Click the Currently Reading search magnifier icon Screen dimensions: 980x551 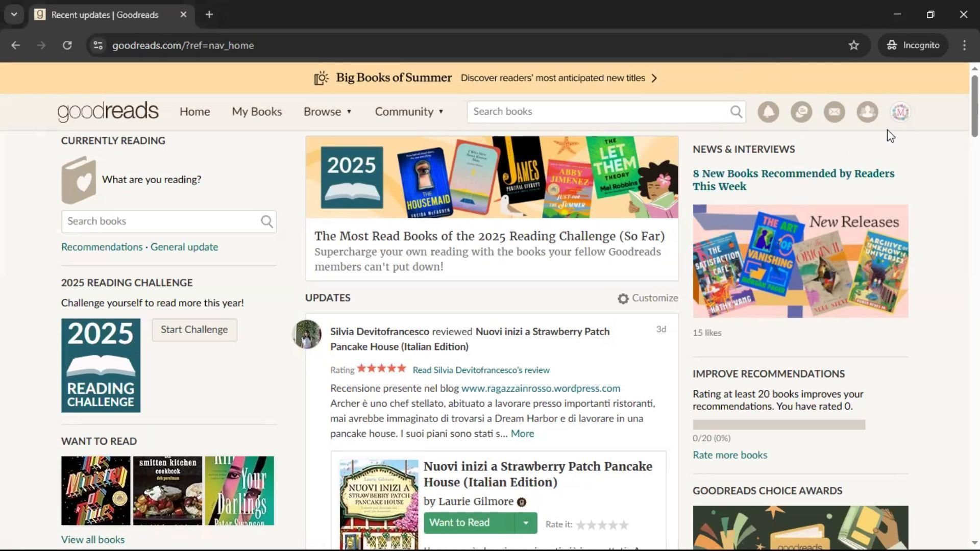click(x=266, y=221)
